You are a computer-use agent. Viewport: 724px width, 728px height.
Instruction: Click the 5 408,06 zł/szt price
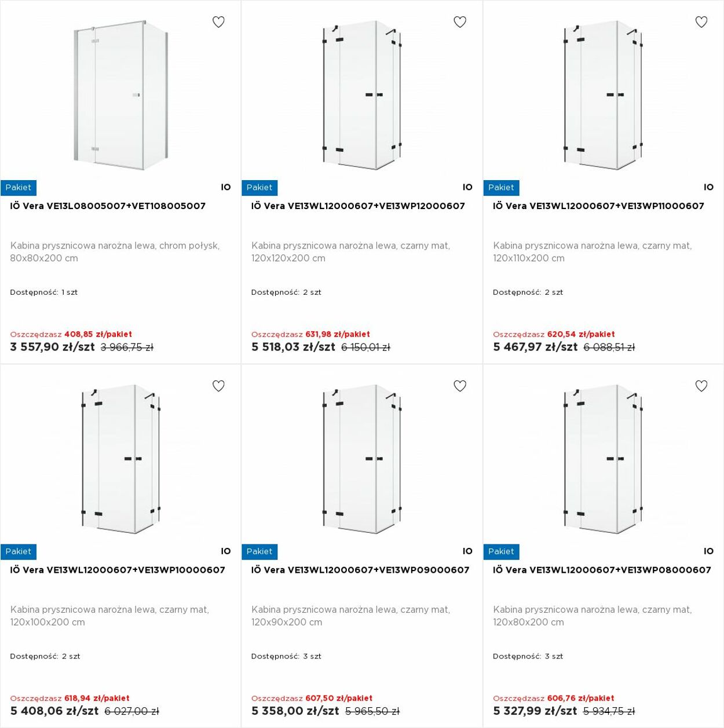(54, 711)
